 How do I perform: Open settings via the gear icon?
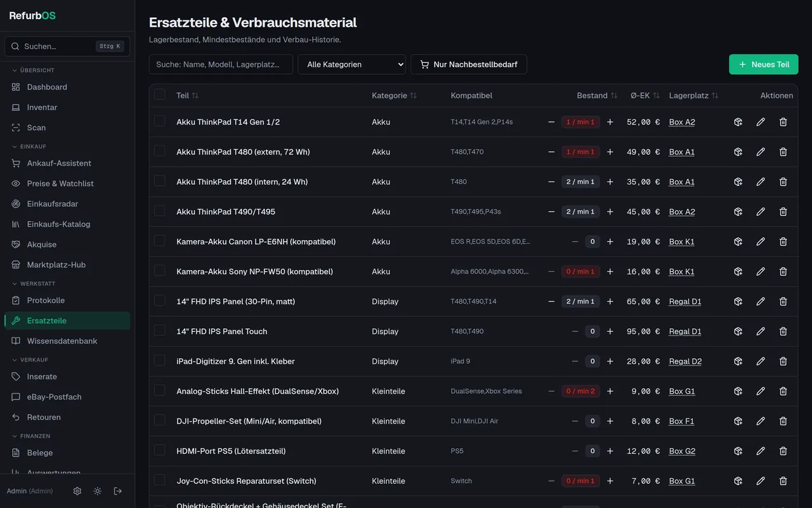[77, 491]
